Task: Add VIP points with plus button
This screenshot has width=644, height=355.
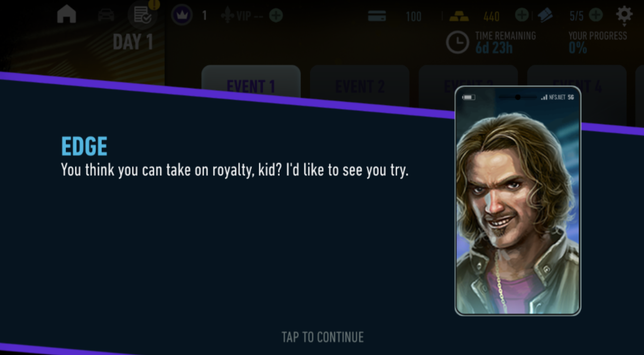Action: click(x=276, y=15)
